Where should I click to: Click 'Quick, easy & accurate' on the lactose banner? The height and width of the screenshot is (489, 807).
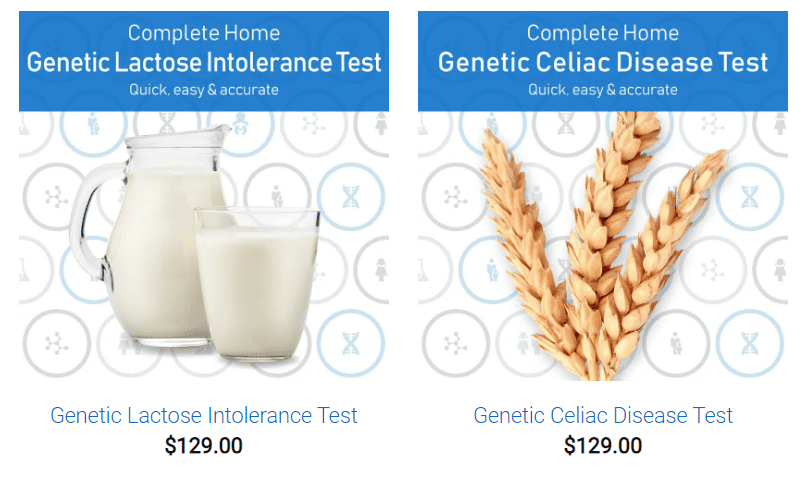pos(204,90)
